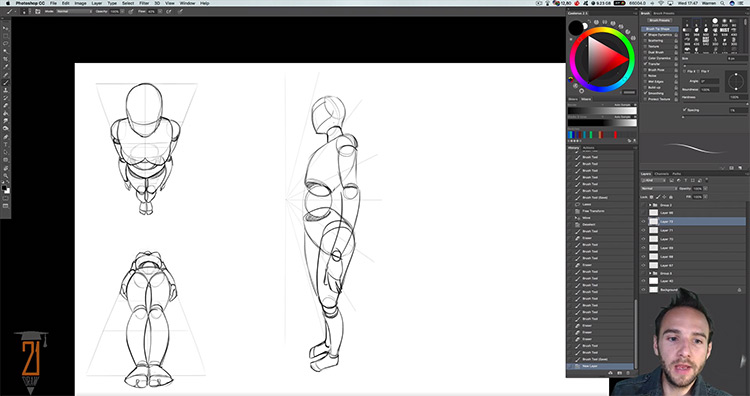Open the Layers filter Kind dropdown

(x=654, y=180)
